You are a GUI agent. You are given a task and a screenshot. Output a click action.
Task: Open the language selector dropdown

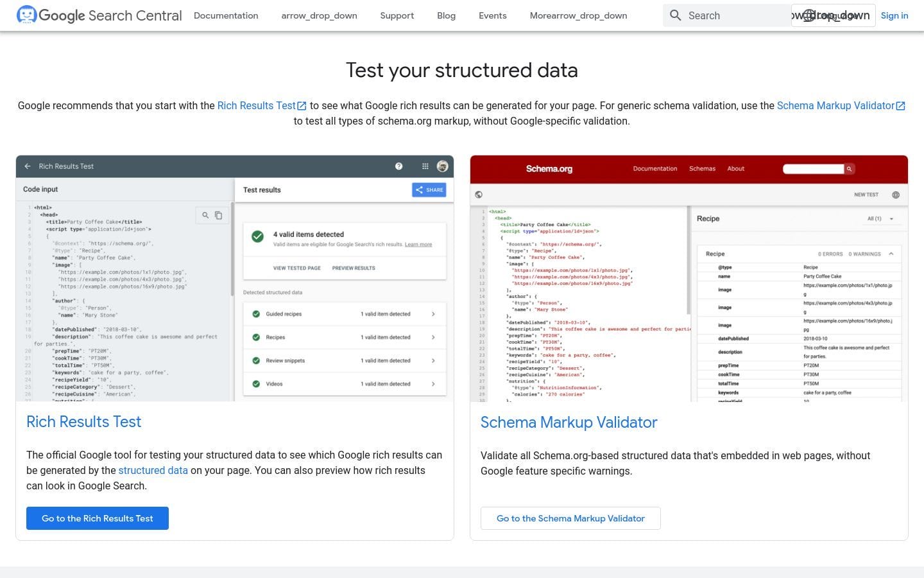pos(832,15)
